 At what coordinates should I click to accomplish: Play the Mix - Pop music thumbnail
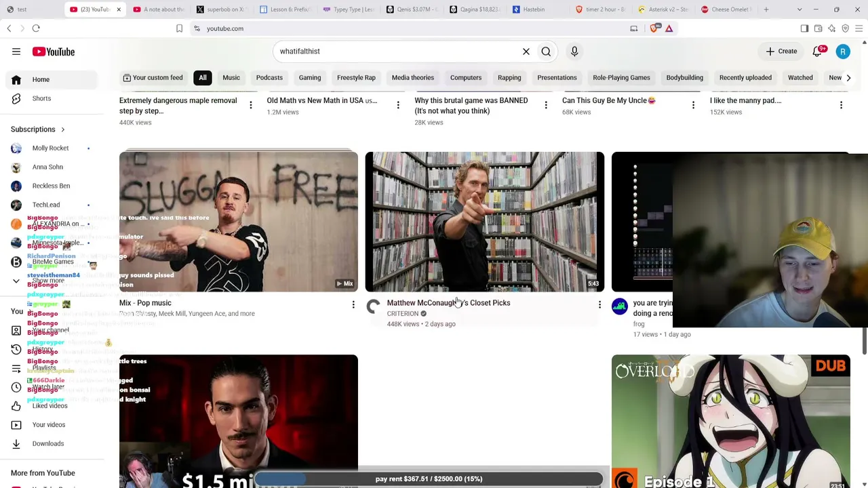point(239,222)
